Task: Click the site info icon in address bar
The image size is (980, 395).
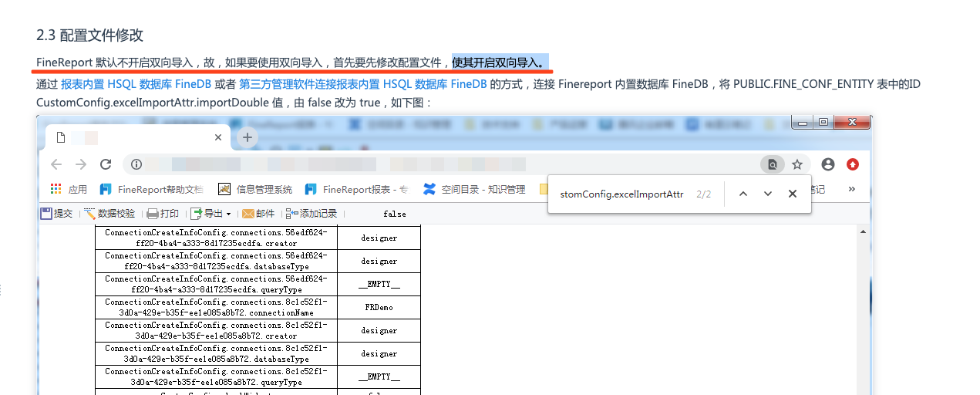Action: [136, 164]
